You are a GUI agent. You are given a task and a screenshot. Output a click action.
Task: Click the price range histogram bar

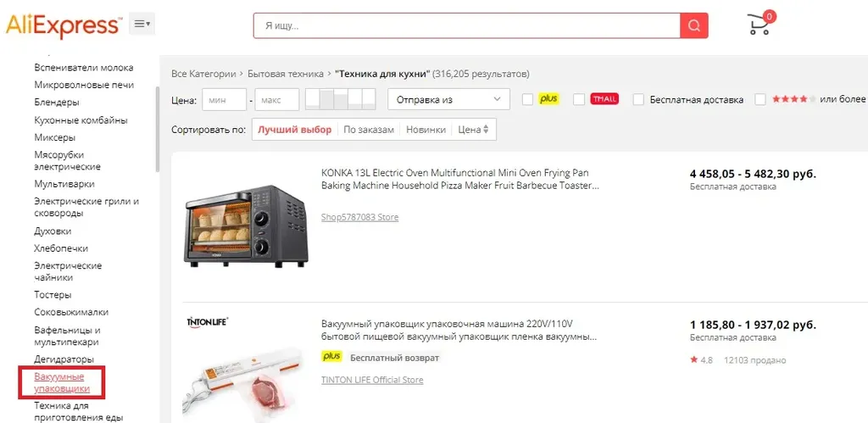coord(341,99)
